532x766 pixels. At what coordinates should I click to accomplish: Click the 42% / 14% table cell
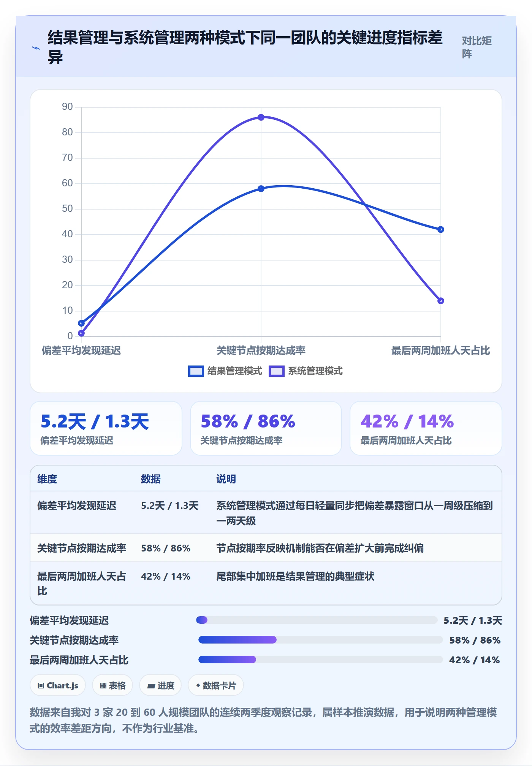point(166,576)
